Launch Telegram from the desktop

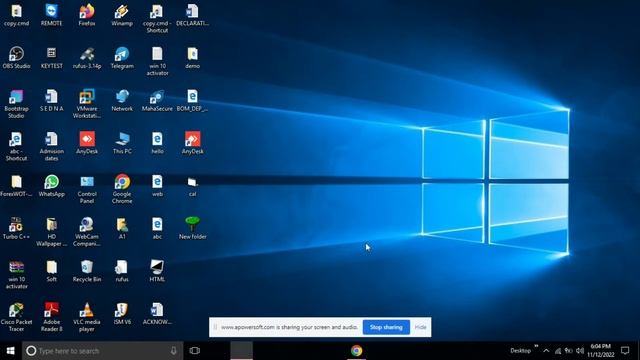(122, 58)
